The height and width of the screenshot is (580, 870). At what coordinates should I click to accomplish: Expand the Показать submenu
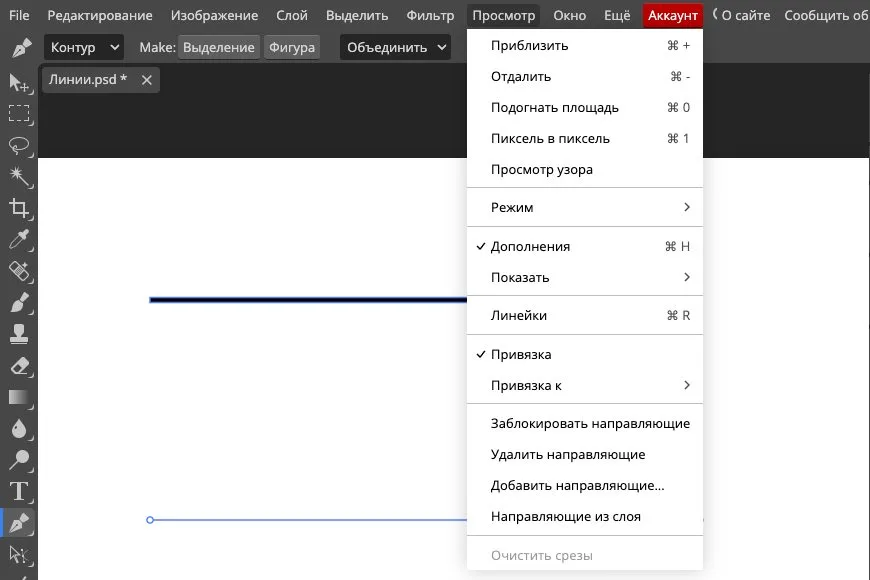[x=585, y=278]
